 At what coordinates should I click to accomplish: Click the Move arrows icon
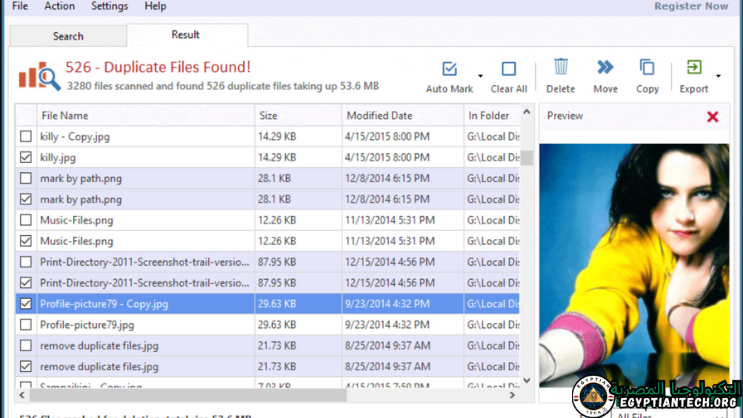pyautogui.click(x=605, y=67)
